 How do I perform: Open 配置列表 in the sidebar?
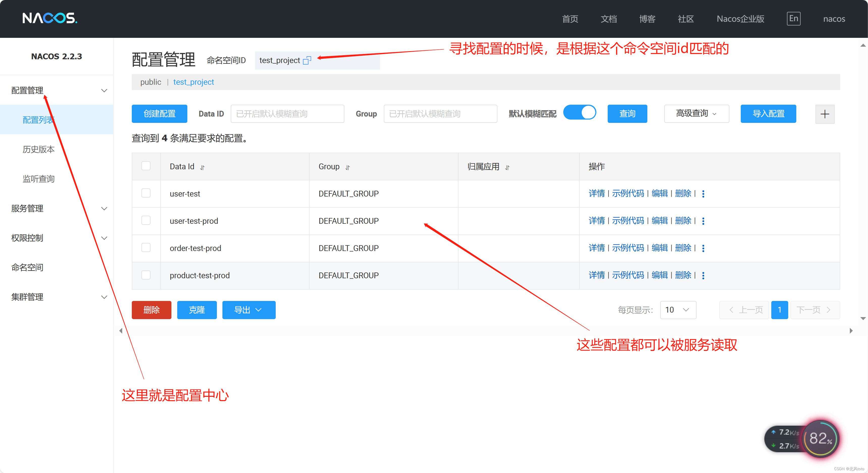(x=57, y=120)
